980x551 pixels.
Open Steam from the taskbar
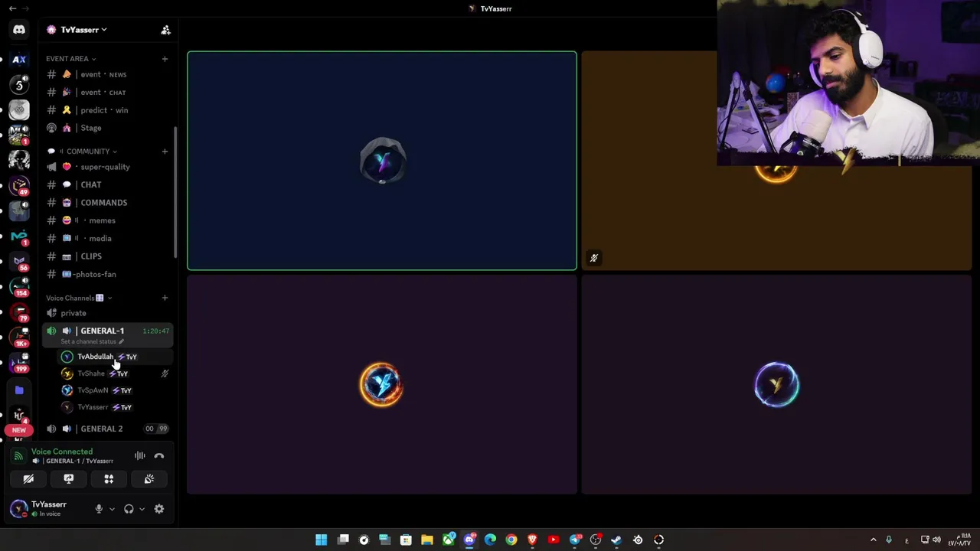click(x=616, y=540)
